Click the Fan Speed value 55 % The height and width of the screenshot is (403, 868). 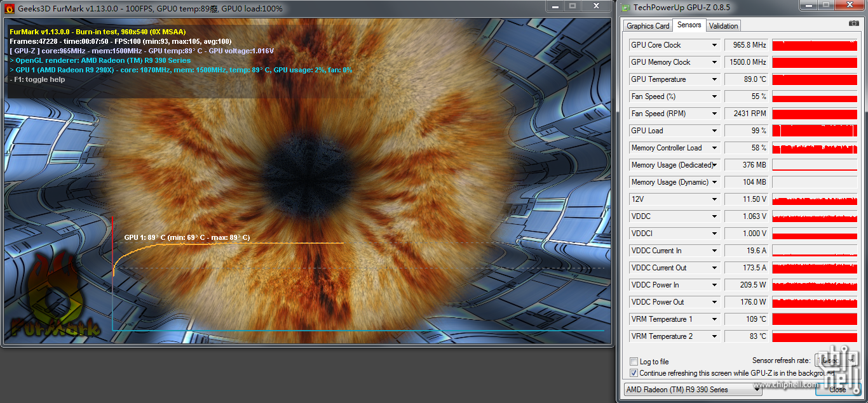click(x=746, y=96)
